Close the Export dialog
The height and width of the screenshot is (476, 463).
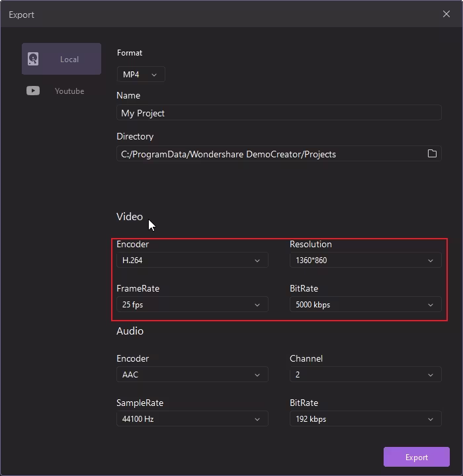(x=446, y=14)
